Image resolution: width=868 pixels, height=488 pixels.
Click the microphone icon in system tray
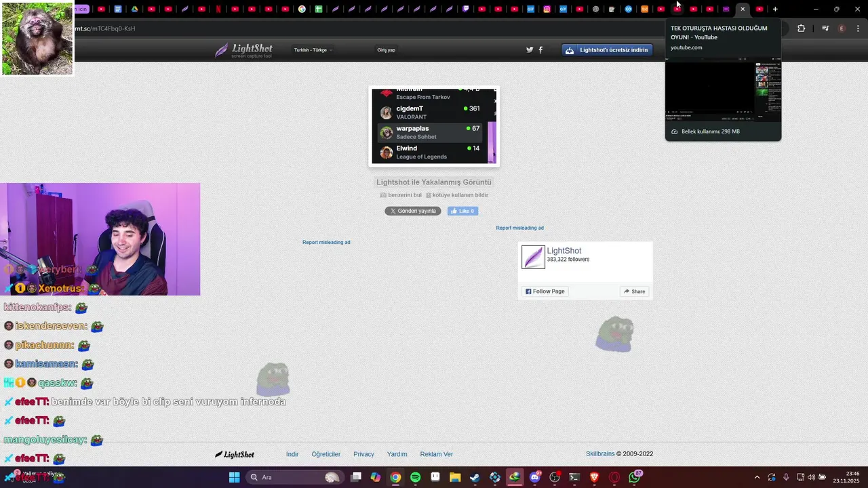pos(786,477)
